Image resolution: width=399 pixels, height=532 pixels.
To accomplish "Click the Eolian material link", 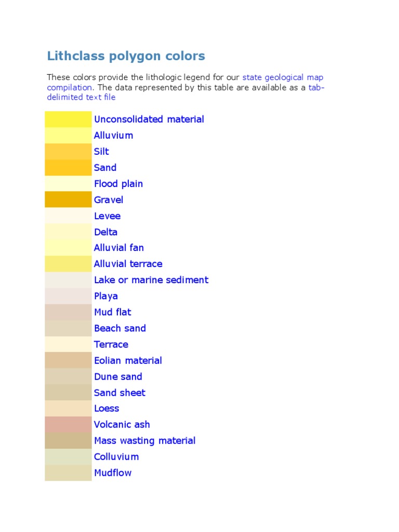I will [x=128, y=361].
